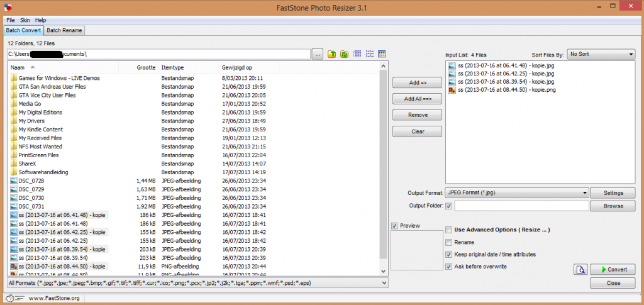Click image icon of DSC_0729

[14, 189]
